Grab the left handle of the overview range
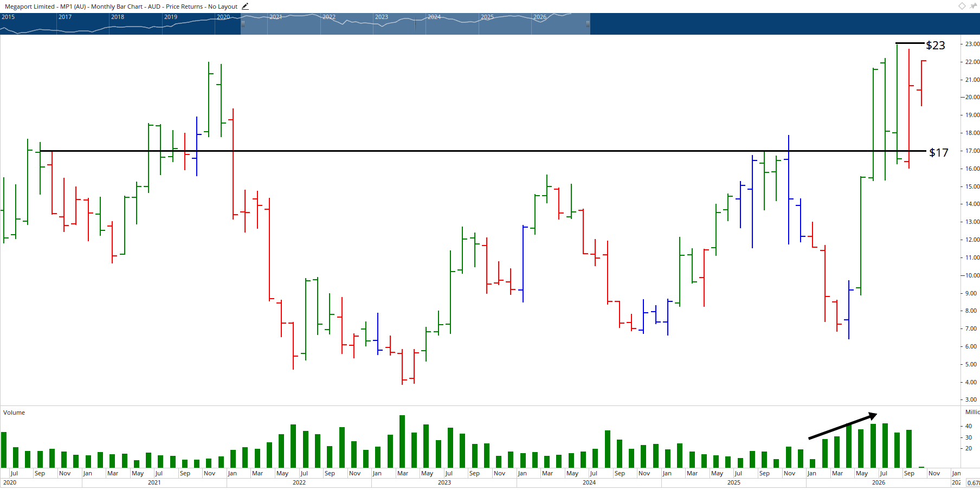Screen dimensions: 980x490 coord(242,24)
